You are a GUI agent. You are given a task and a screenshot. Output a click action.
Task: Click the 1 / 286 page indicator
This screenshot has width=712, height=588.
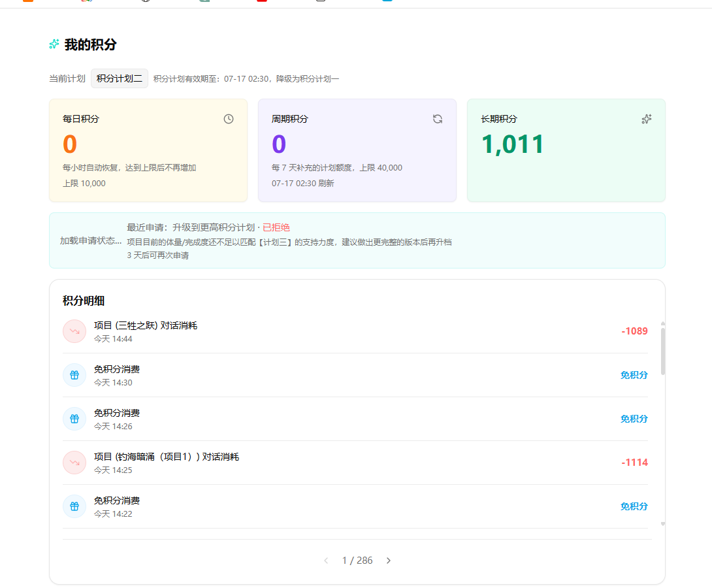[357, 561]
